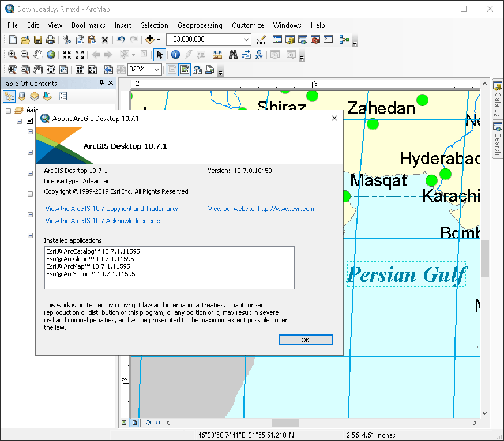Click the vertical scrollbar thumb of the map
This screenshot has height=441, width=504.
[485, 258]
